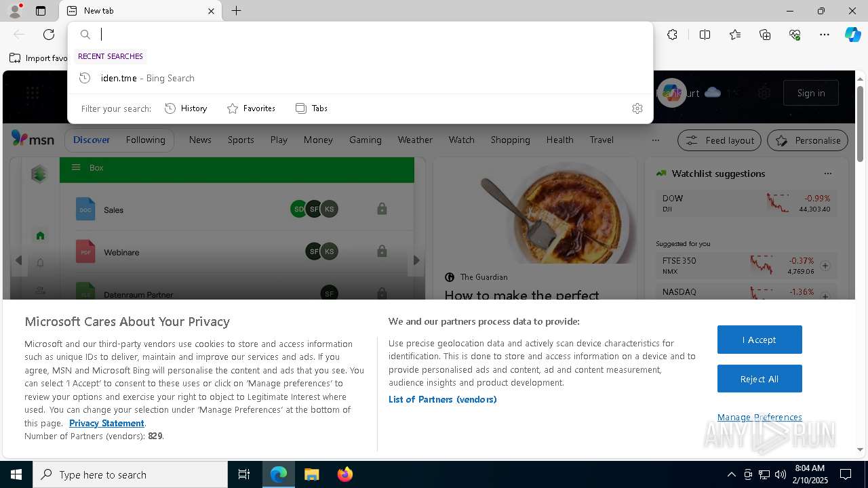Image resolution: width=868 pixels, height=488 pixels.
Task: Open the DOW stock row
Action: tap(746, 203)
